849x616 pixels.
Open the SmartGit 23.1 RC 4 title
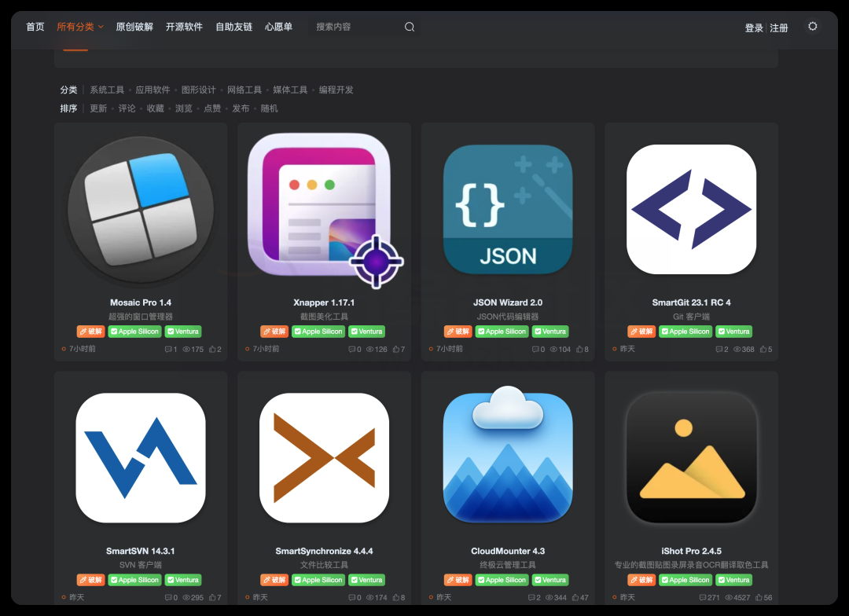pos(692,302)
